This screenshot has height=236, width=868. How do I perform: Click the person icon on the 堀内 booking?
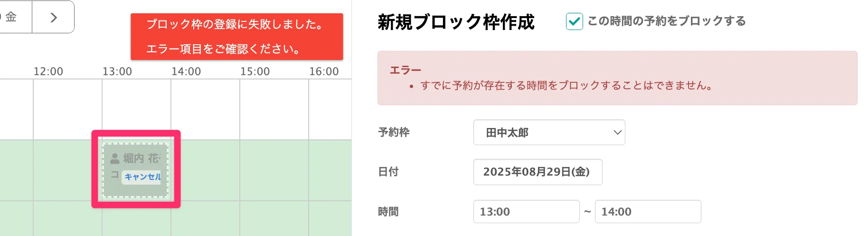(115, 158)
